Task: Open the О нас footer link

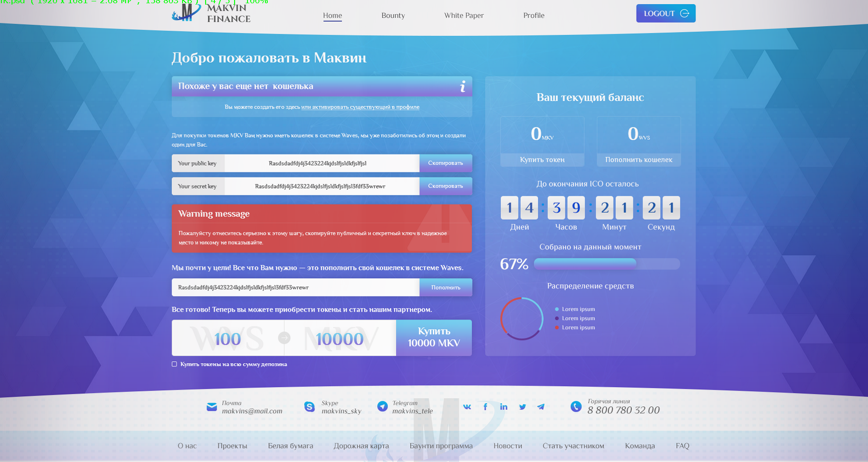Action: (187, 446)
